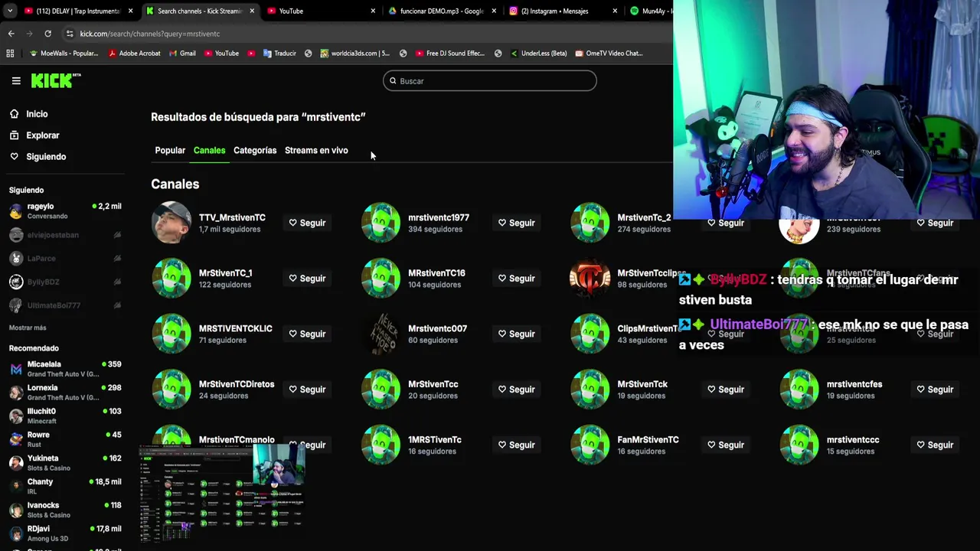Open mrstiventc1977 channel avatar
Viewport: 980px width, 551px height.
click(x=381, y=222)
